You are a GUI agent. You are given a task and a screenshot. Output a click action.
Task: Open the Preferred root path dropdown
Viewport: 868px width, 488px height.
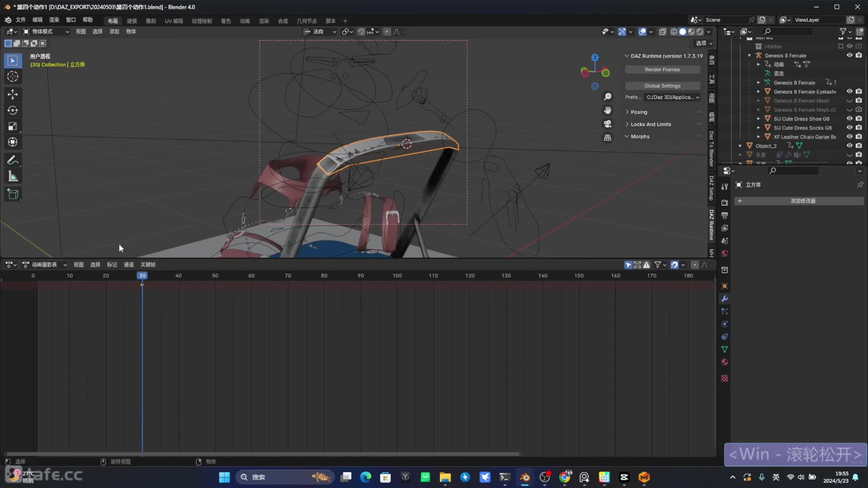click(x=673, y=97)
